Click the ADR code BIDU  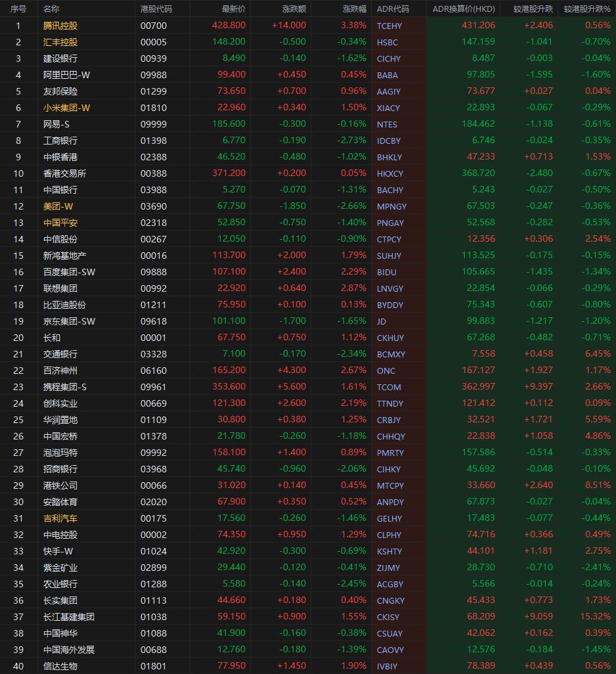tap(386, 272)
